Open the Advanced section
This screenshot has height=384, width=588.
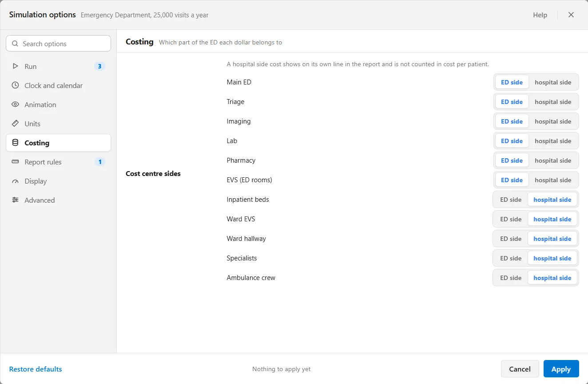pos(58,200)
